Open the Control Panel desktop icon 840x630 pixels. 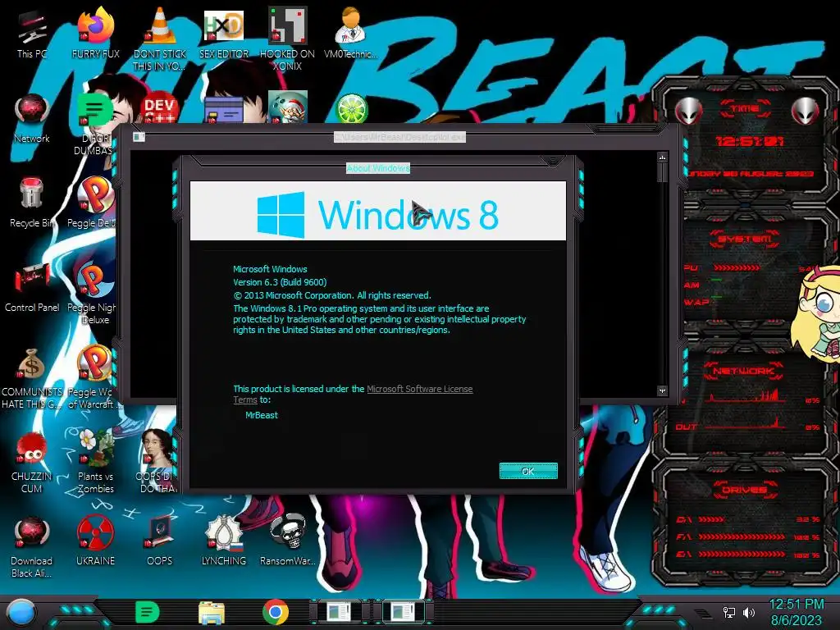32,287
